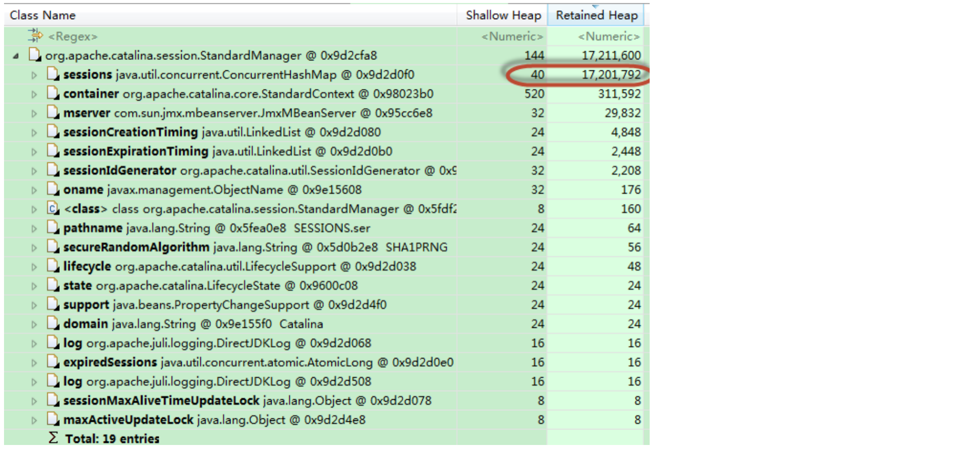Select the domain Catalina row text
This screenshot has height=449, width=980.
tap(193, 324)
